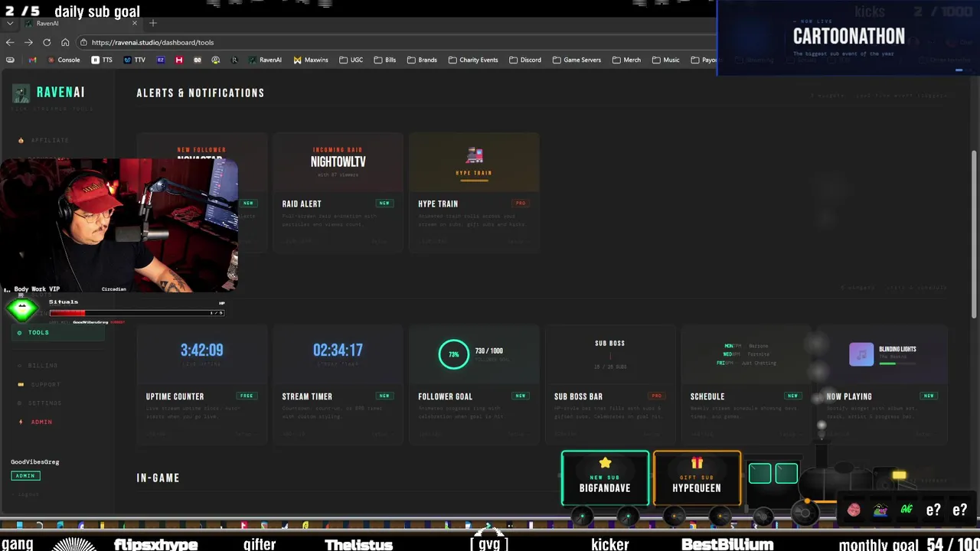Expand the Bills bookmarks folder
Image resolution: width=980 pixels, height=551 pixels.
(x=385, y=60)
